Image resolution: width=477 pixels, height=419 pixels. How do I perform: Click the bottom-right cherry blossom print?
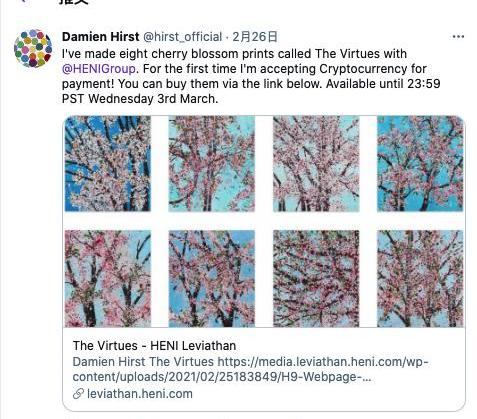[420, 279]
